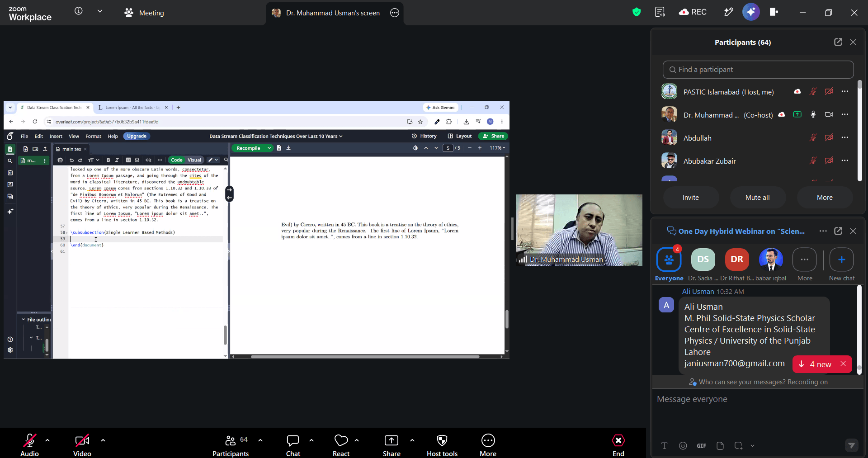Screen dimensions: 868x458
Task: Open the emoji picker in chat
Action: coord(683,446)
